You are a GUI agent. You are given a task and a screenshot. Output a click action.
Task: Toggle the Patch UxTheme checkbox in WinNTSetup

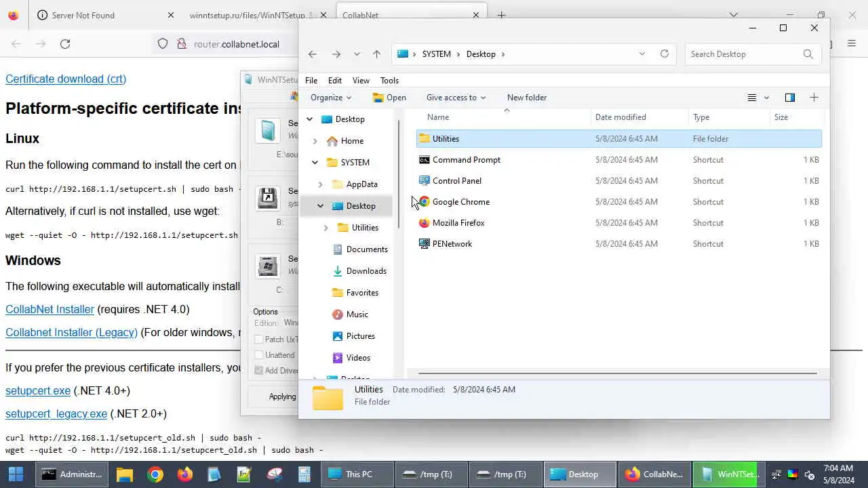coord(258,339)
